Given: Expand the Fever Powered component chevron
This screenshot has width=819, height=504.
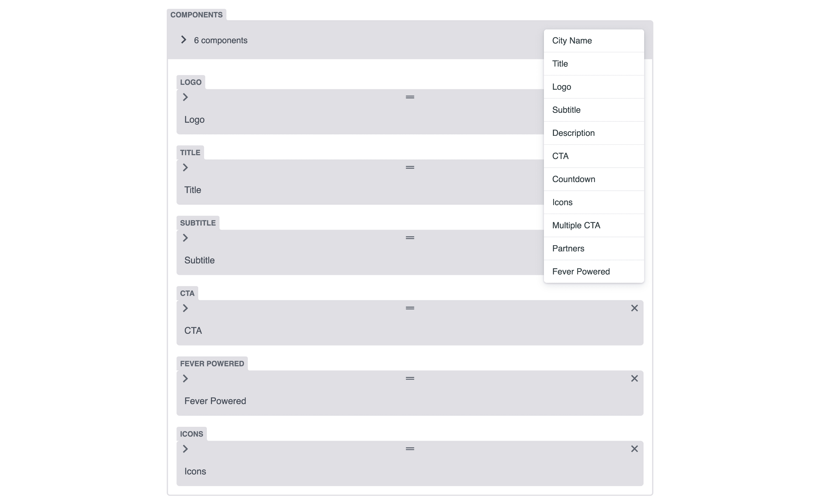Looking at the screenshot, I should coord(185,378).
